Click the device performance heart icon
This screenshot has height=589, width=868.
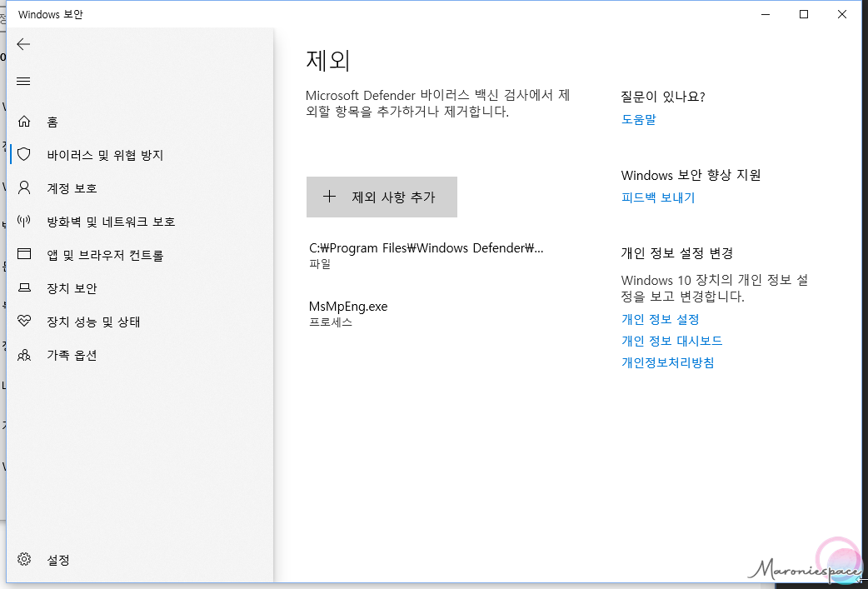[x=24, y=321]
